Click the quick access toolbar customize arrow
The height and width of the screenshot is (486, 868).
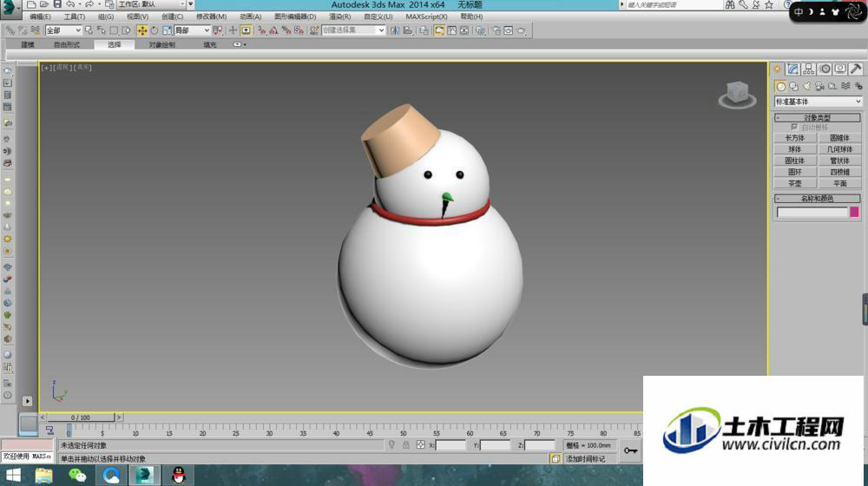click(190, 4)
